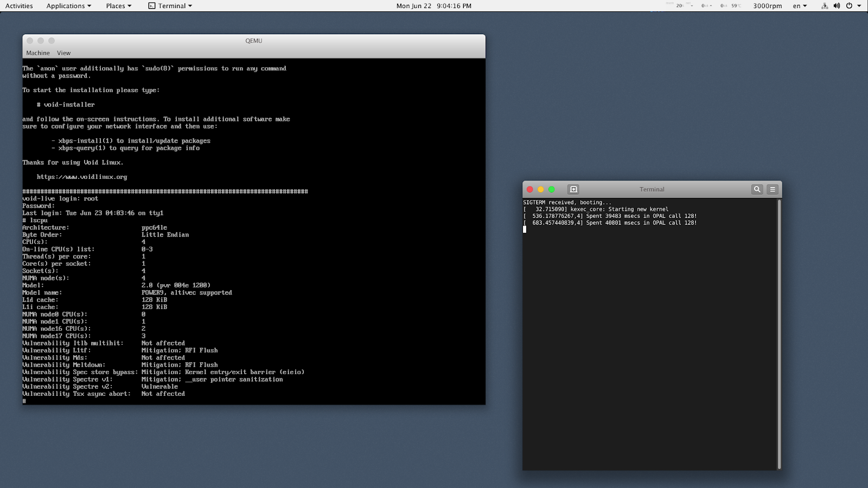Image resolution: width=868 pixels, height=488 pixels.
Task: Click the memory usage 20% indicator
Action: [680, 6]
